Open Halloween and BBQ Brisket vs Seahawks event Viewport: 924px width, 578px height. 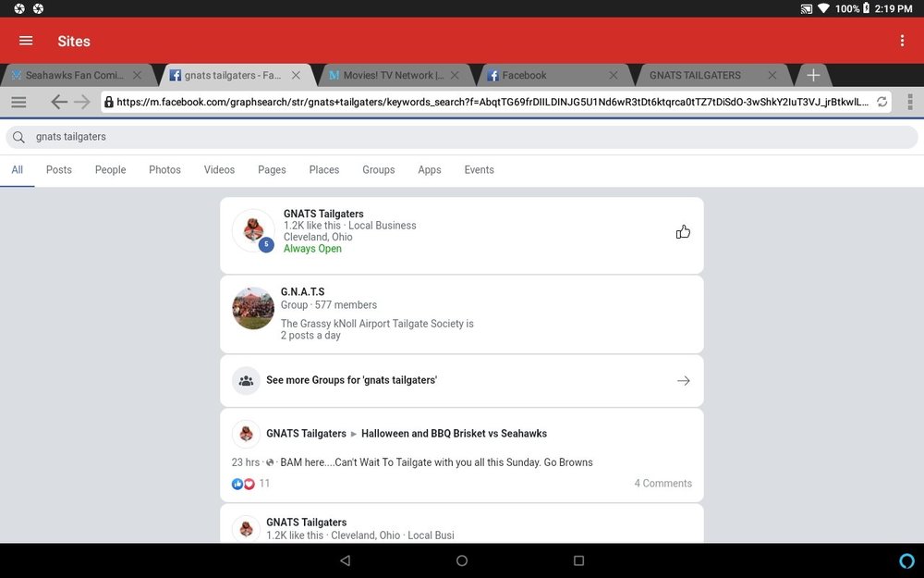[x=454, y=434]
